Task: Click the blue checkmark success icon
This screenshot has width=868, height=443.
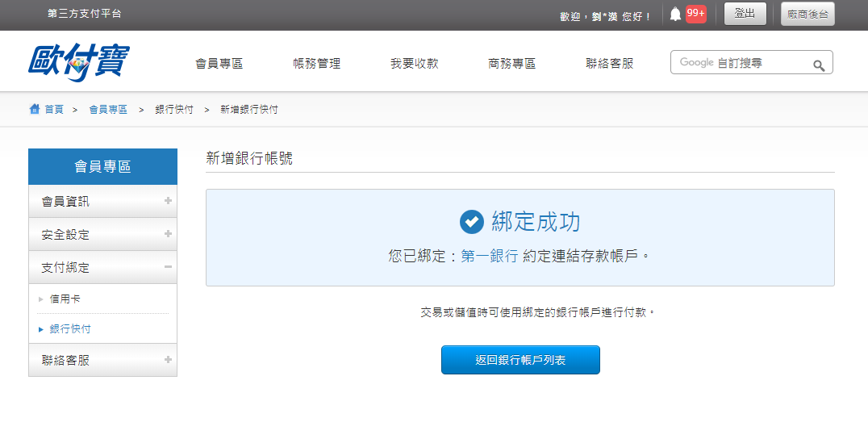Action: [x=472, y=222]
